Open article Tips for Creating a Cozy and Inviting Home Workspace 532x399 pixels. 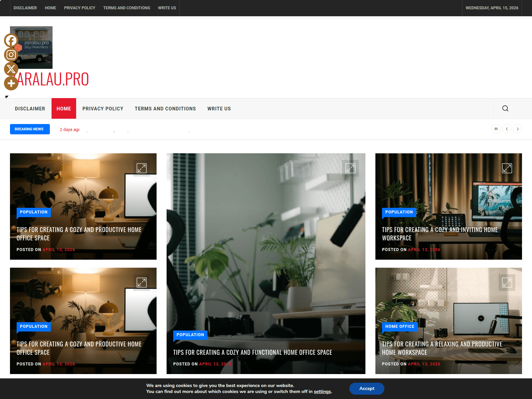440,234
